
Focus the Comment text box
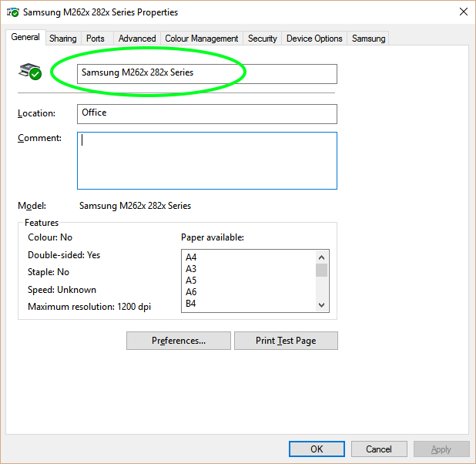[x=207, y=160]
